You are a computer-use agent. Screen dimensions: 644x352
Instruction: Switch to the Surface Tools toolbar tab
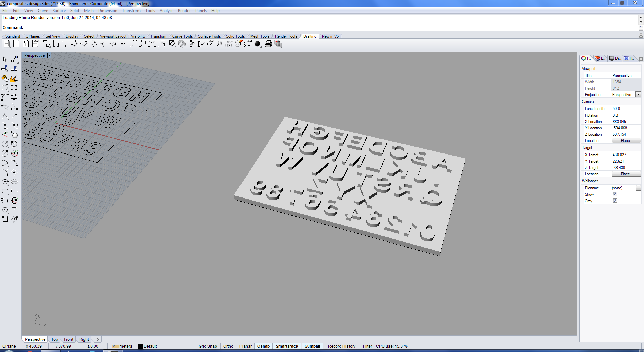point(209,36)
